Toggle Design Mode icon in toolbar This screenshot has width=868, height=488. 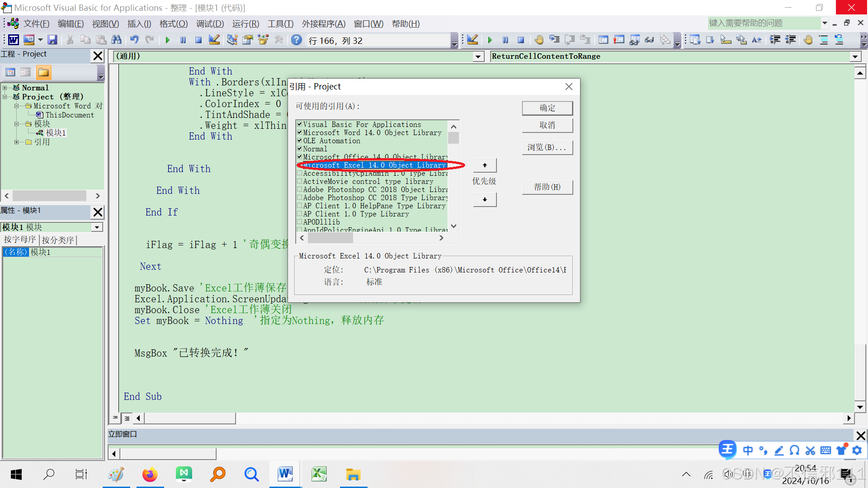[214, 40]
